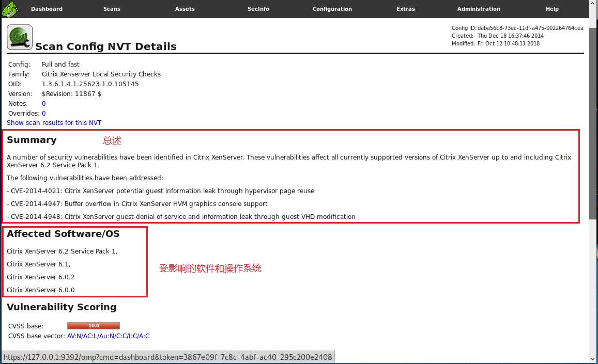Select the '$Revision: 11867 $' version text
The image size is (598, 364).
pos(72,94)
